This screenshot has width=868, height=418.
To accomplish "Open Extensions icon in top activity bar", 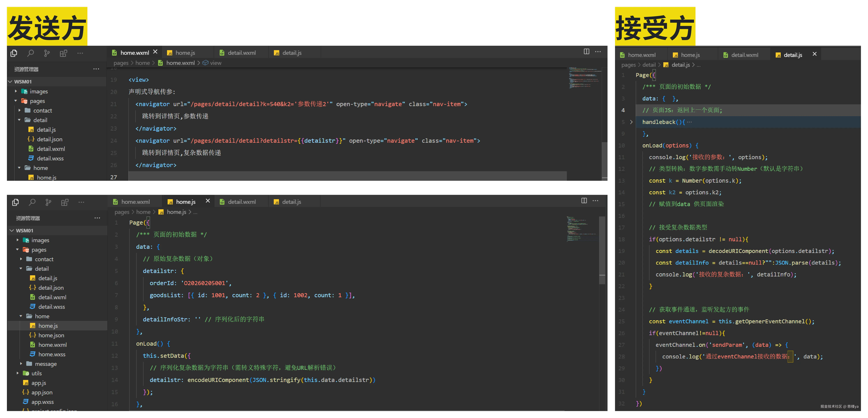I will coord(63,53).
